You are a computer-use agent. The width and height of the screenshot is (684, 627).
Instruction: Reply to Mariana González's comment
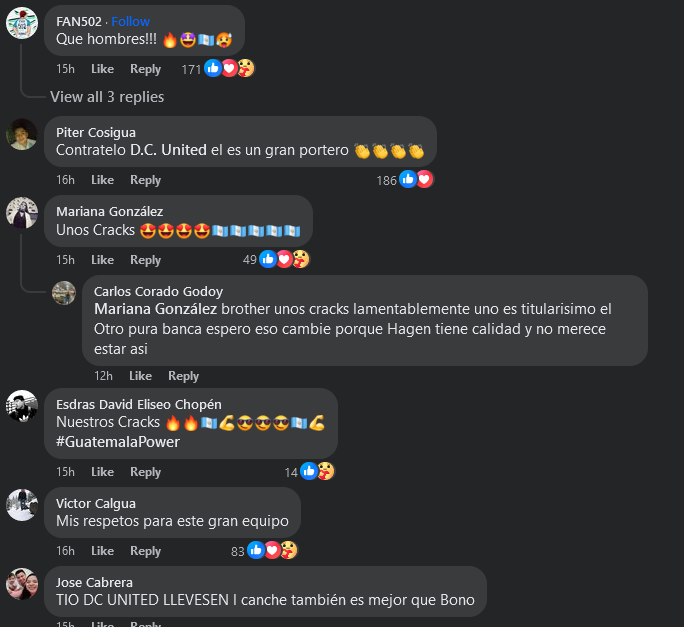point(145,260)
